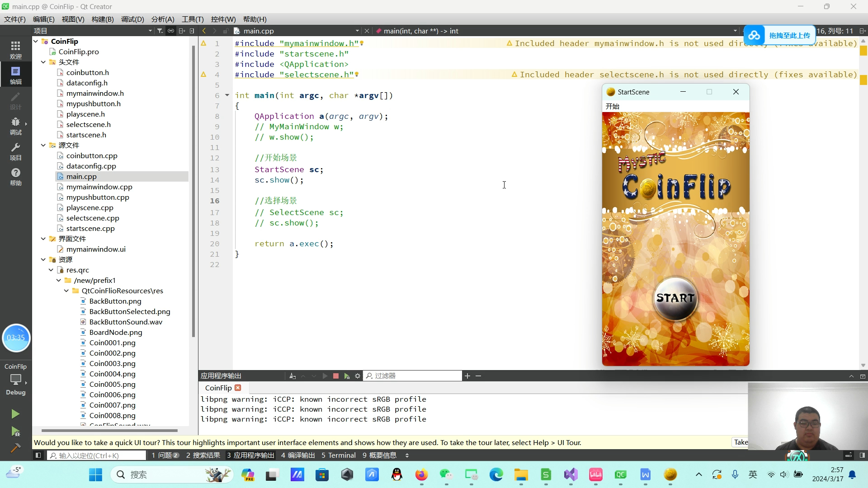Screen dimensions: 868x488
Task: Zoom out the output pane text
Action: [x=478, y=376]
